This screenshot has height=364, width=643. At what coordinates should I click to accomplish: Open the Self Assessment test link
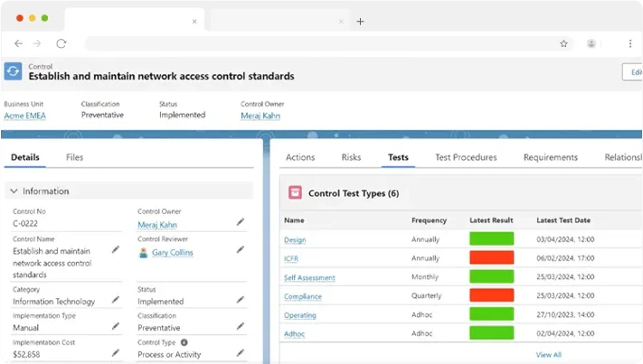(309, 277)
